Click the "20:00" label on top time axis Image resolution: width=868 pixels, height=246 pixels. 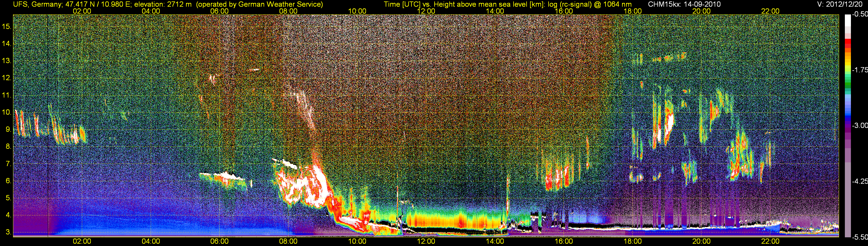click(702, 11)
